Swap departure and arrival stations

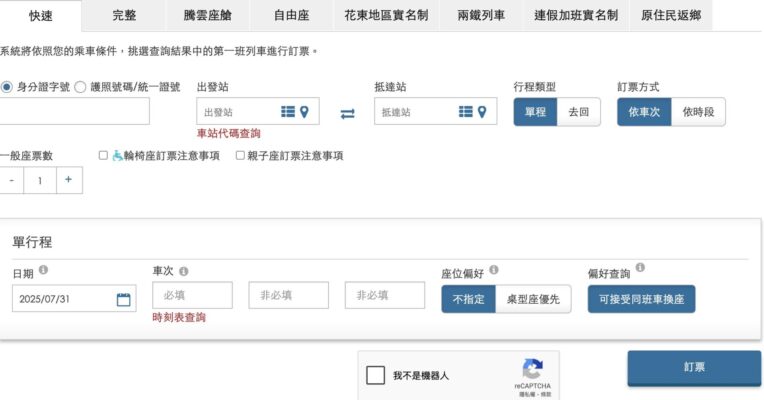coord(347,114)
